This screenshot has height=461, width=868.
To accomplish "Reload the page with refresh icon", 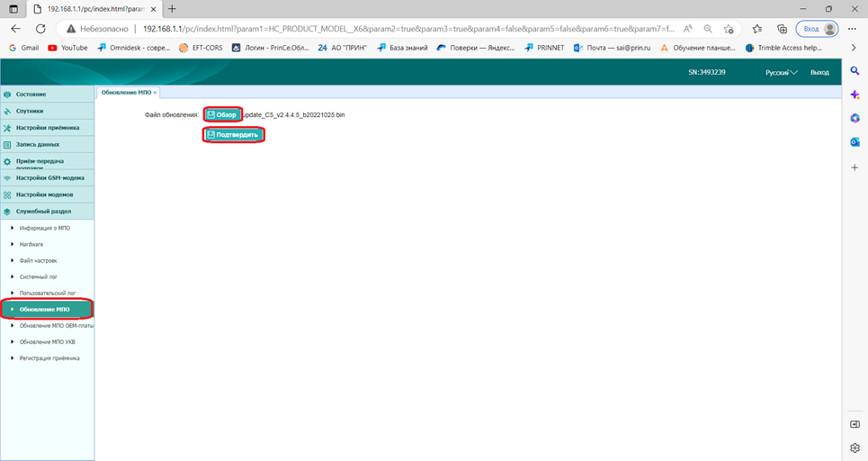I will [40, 29].
